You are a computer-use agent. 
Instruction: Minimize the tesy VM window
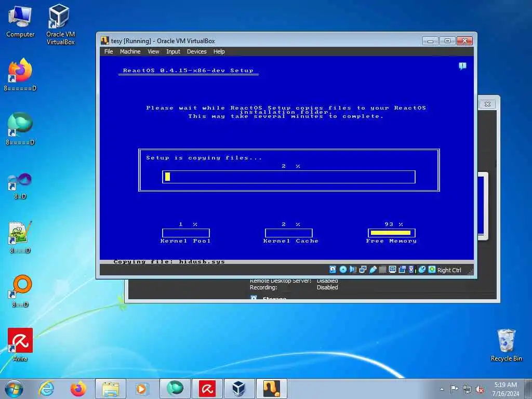click(430, 41)
